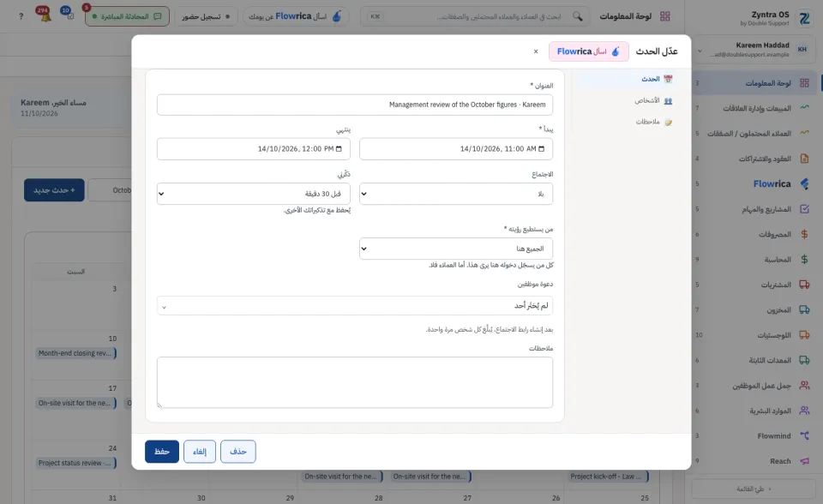Click the notes textarea
Viewport: 823px width, 504px height.
[x=355, y=382]
